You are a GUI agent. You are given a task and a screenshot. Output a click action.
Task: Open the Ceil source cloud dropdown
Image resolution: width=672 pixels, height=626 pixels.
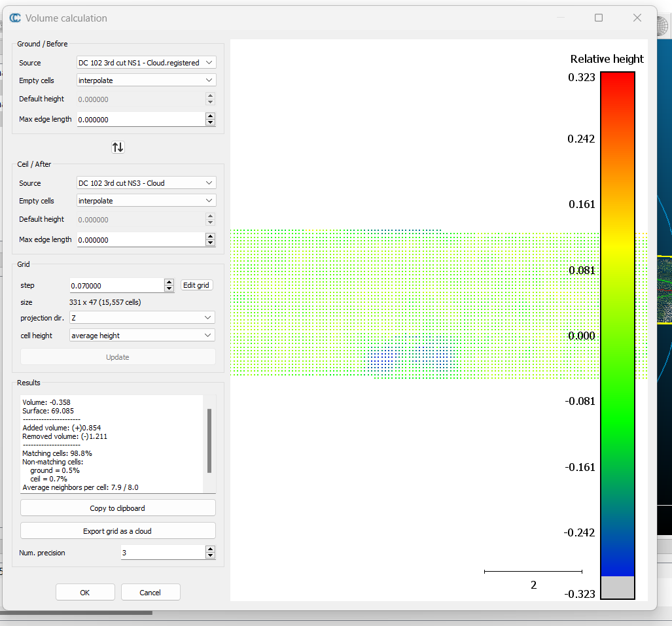click(146, 183)
